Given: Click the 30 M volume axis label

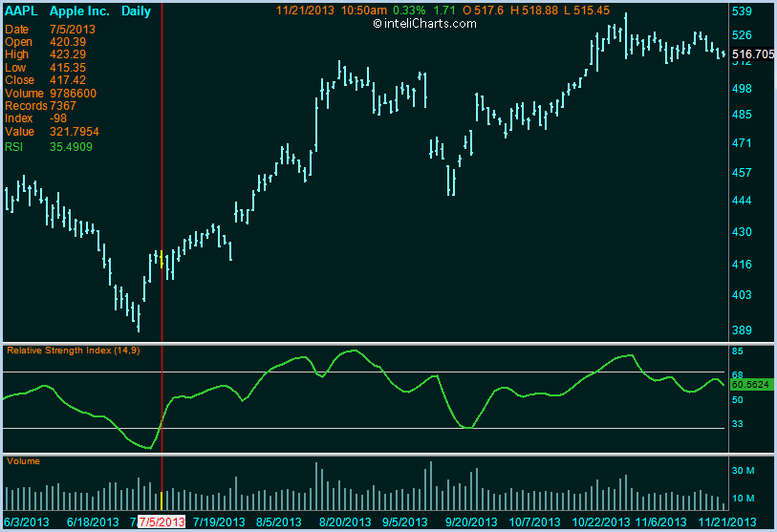Looking at the screenshot, I should pyautogui.click(x=743, y=471).
